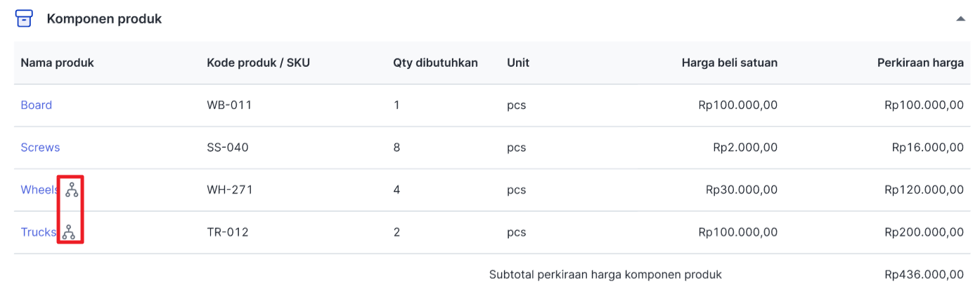The height and width of the screenshot is (302, 980).
Task: Click the SKU code TR-012
Action: point(228,232)
